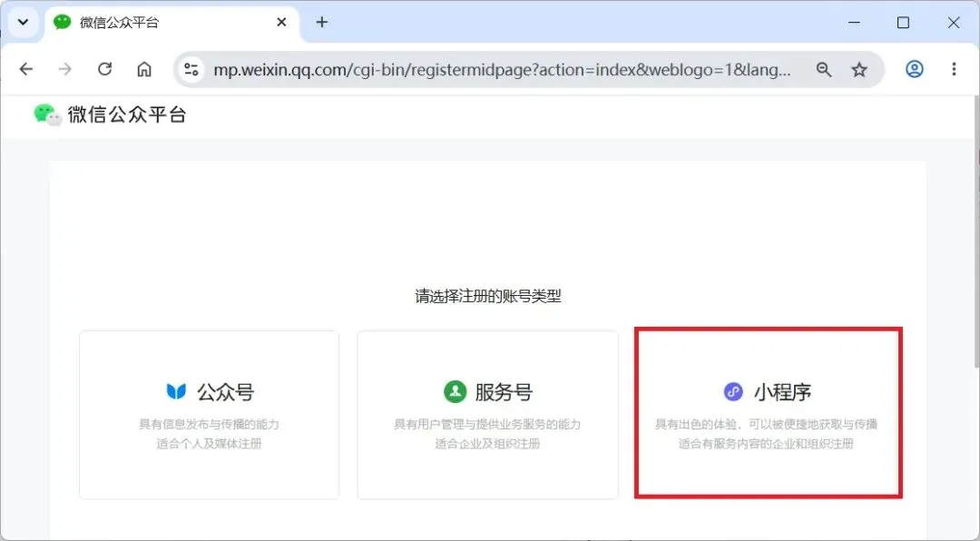Bookmark this page with the star icon

[x=859, y=69]
